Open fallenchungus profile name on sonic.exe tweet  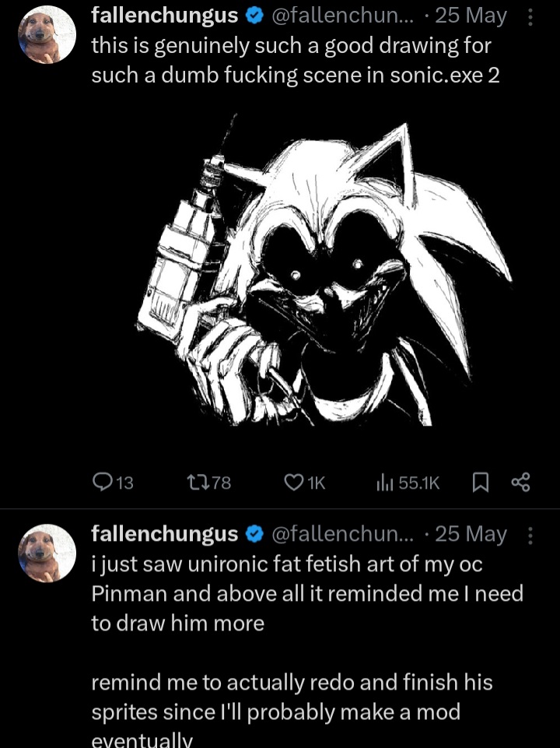(x=164, y=16)
